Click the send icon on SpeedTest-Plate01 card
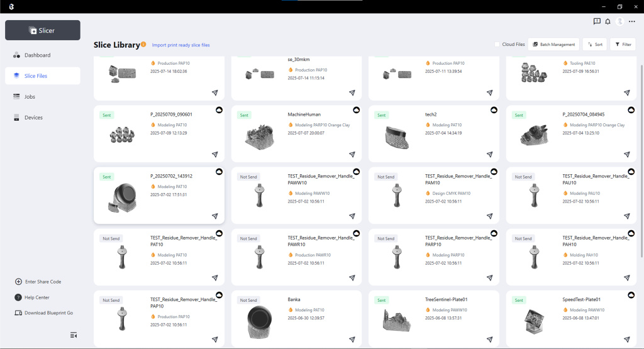The image size is (644, 349). [627, 339]
